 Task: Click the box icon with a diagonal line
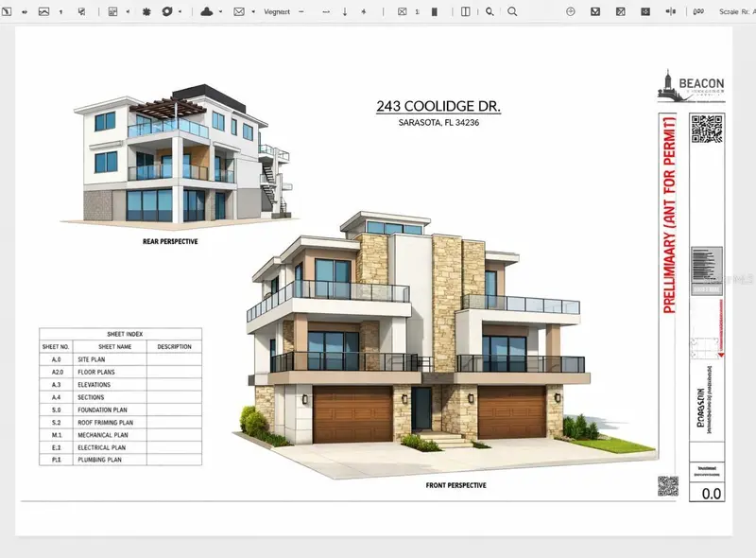coord(621,11)
